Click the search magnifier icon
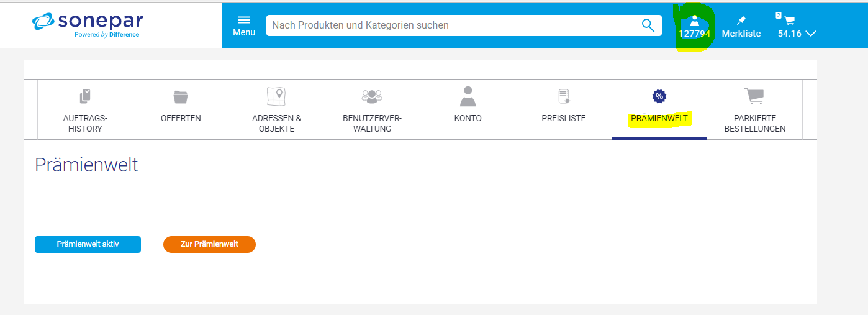The width and height of the screenshot is (868, 315). (x=648, y=25)
